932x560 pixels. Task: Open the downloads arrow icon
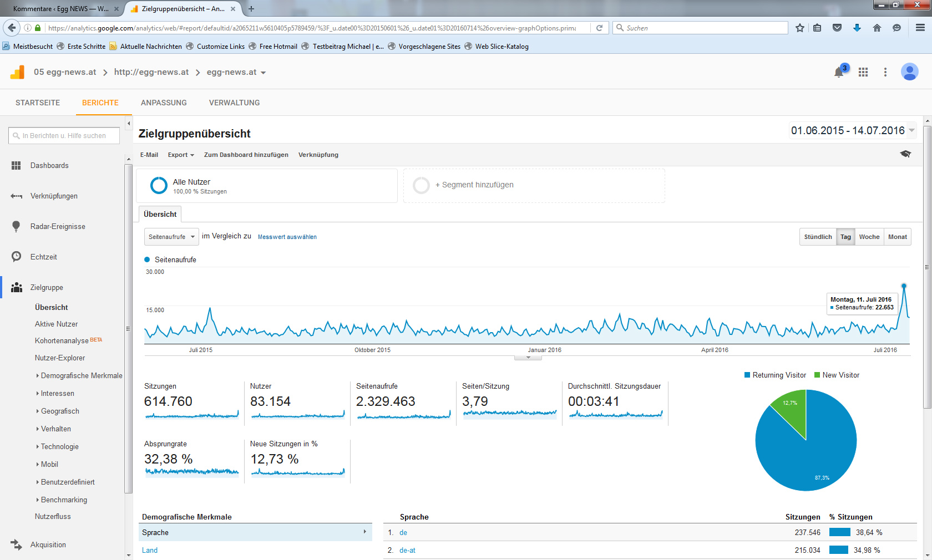[857, 28]
